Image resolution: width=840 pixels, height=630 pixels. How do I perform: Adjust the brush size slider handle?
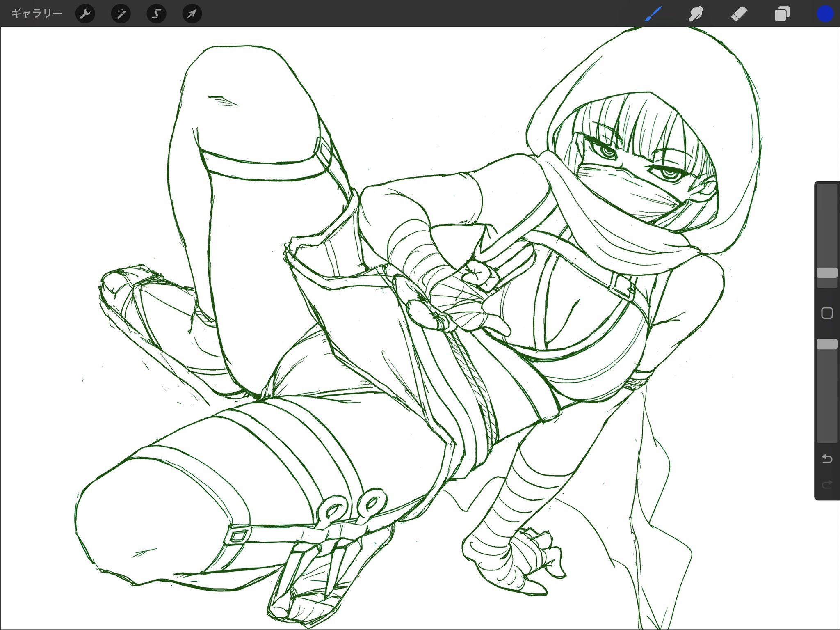(x=827, y=273)
